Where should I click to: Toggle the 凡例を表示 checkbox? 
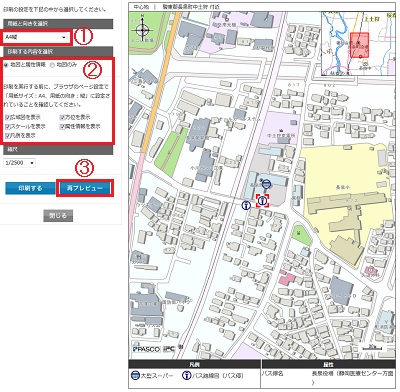click(8, 136)
